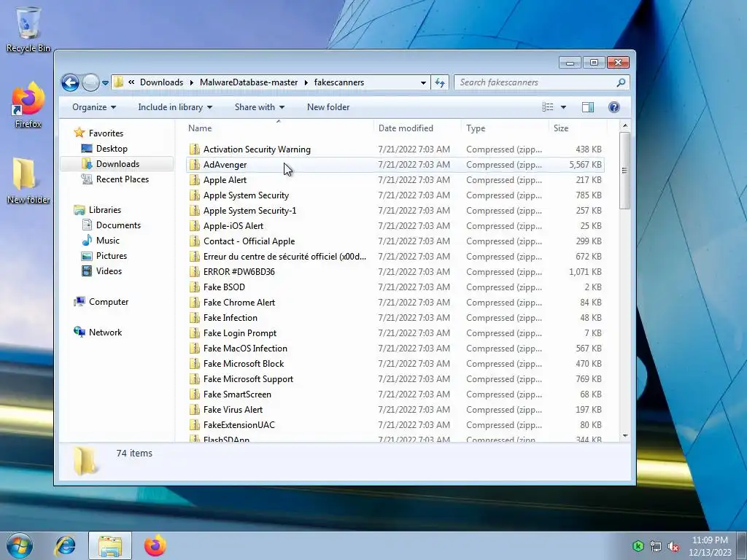Open the Music library
Screen dimensions: 747x560
108,241
